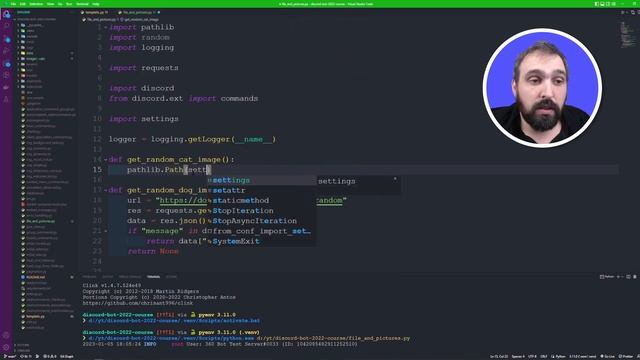Open the View menu
Image resolution: width=640 pixels, height=360 pixels.
click(50, 4)
